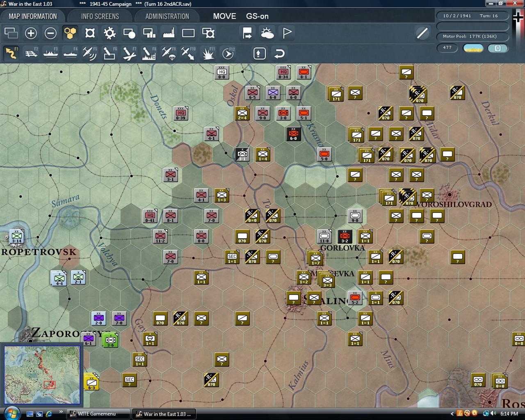Click the Motor Pool 177K readout
The image size is (525, 420).
[x=473, y=37]
